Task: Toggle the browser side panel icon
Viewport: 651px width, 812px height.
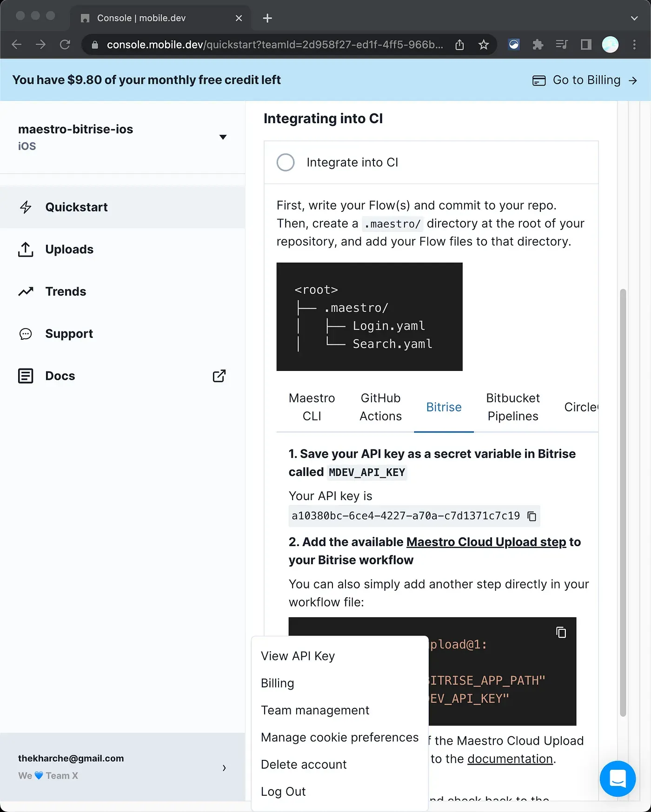Action: (586, 45)
